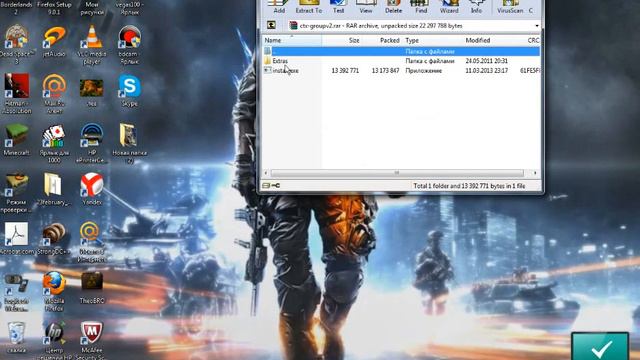Viewport: 640px width, 360px height.
Task: Select the Extras folder in archive
Action: (280, 61)
